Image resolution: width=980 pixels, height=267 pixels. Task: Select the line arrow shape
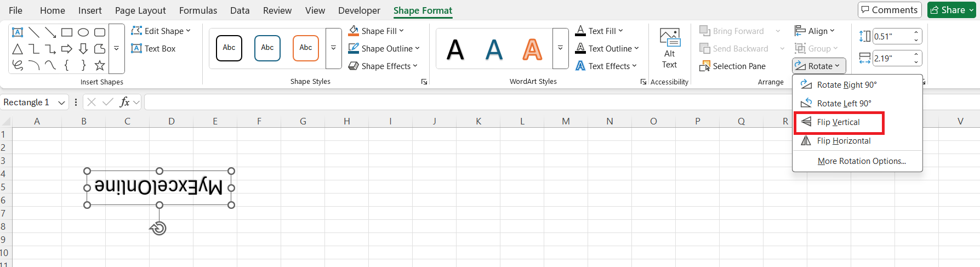[50, 32]
